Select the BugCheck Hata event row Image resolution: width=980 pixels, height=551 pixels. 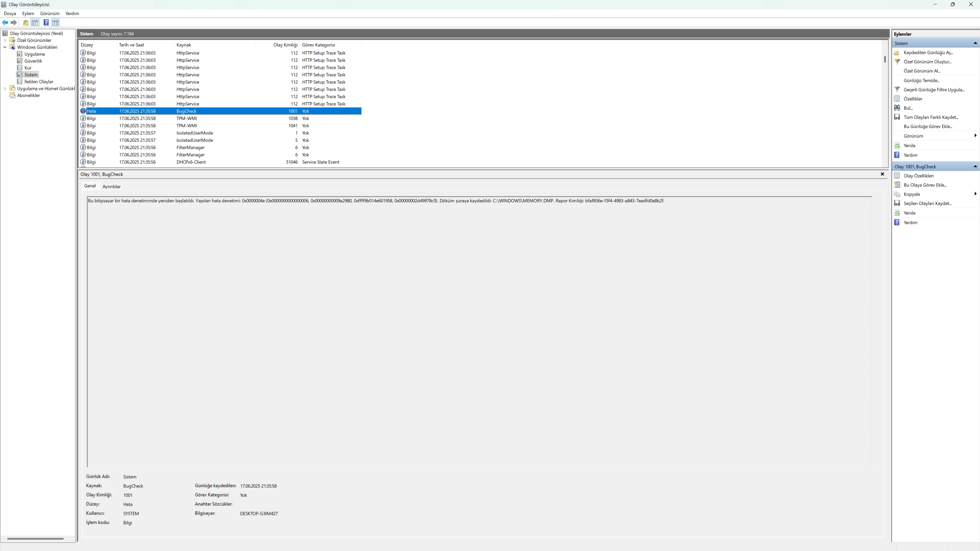tap(220, 111)
